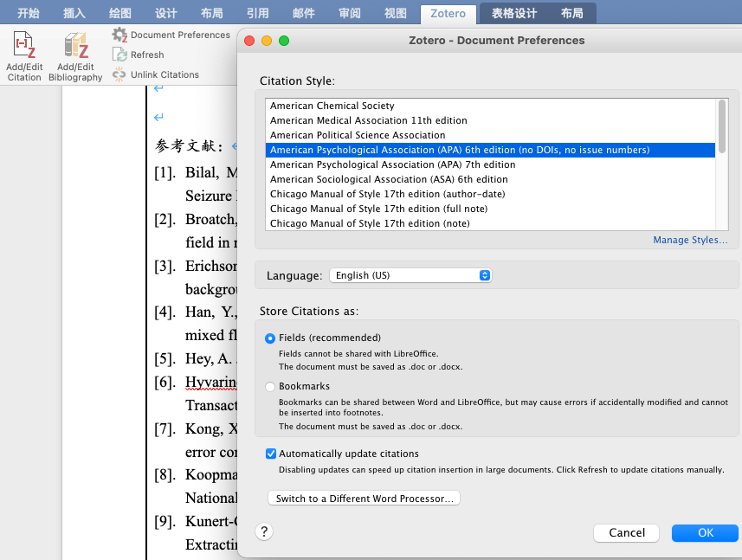Open the 邮件 ribbon tab
The width and height of the screenshot is (742, 560).
tap(303, 13)
